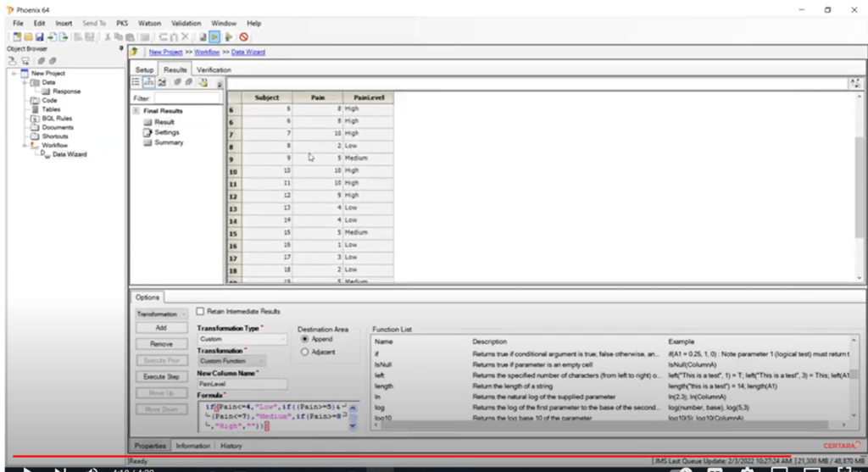Click the Remove transformation button
868x472 pixels.
tap(161, 344)
